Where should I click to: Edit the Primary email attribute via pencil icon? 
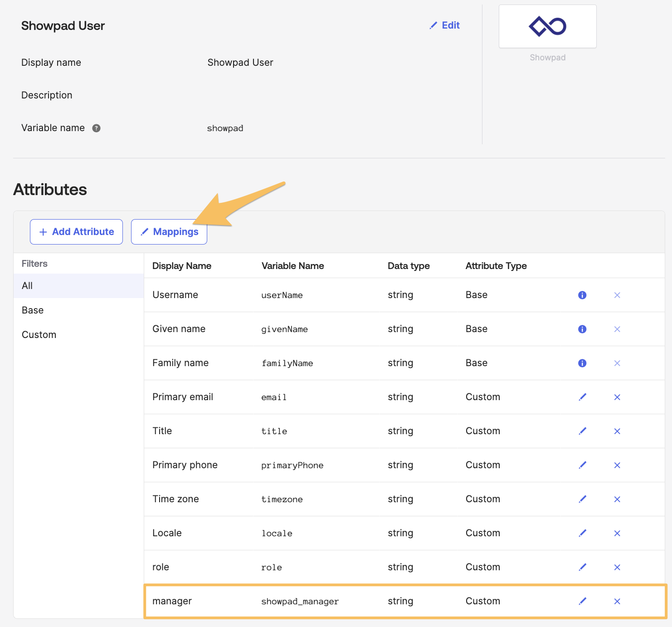(x=583, y=397)
